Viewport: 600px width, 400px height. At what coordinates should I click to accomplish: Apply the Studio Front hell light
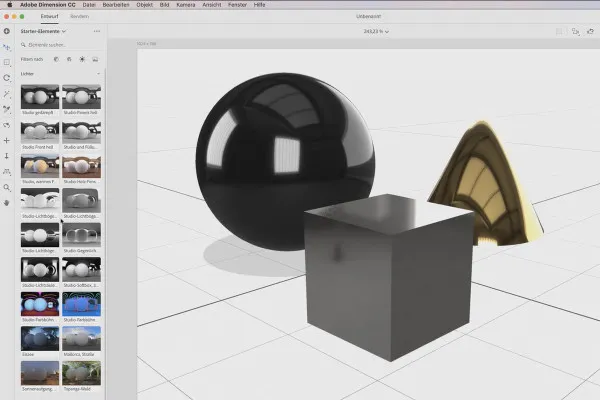coord(40,131)
